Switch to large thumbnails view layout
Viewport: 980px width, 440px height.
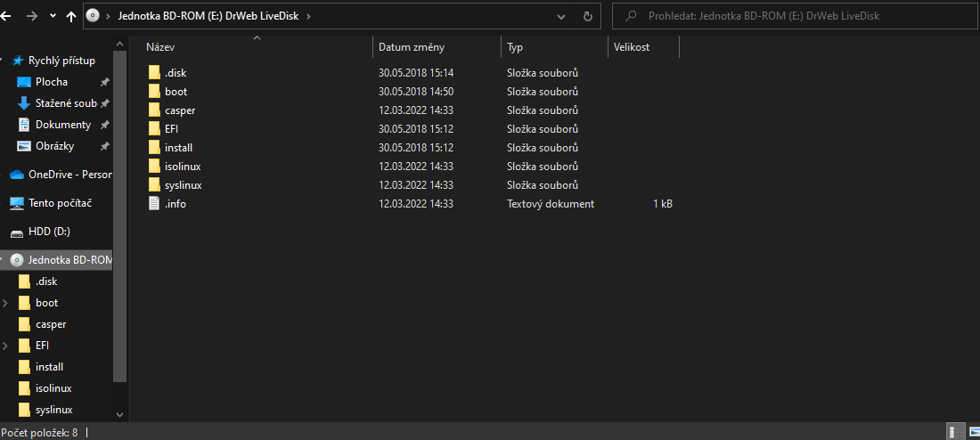[972, 432]
